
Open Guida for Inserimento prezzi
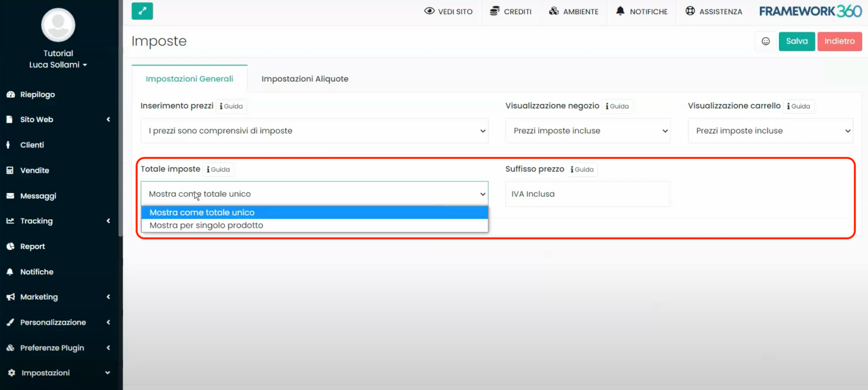click(x=231, y=106)
